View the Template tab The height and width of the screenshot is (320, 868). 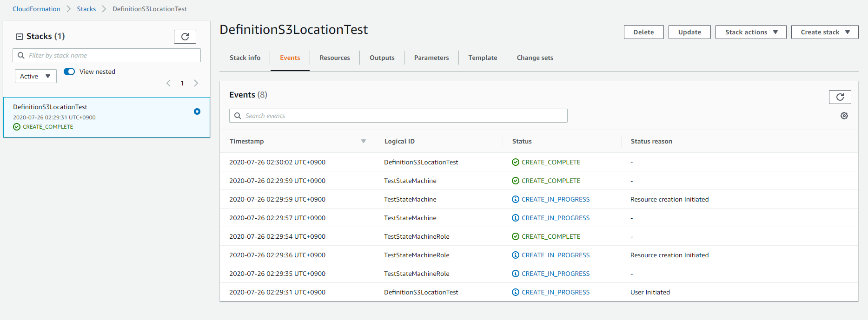click(483, 58)
